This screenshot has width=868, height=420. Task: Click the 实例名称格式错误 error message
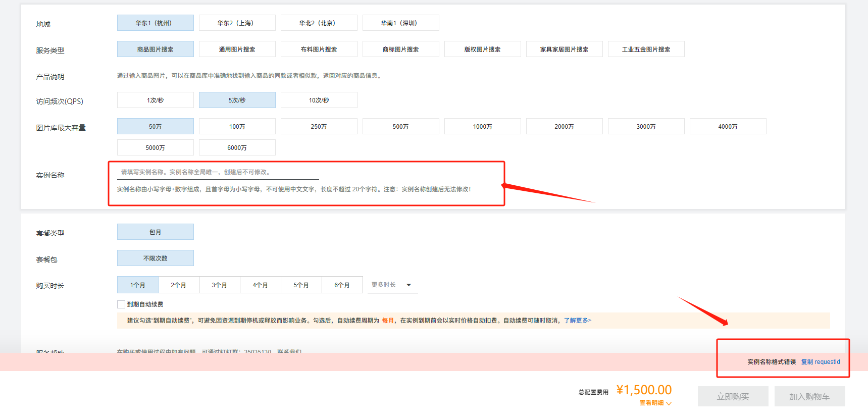pos(772,362)
